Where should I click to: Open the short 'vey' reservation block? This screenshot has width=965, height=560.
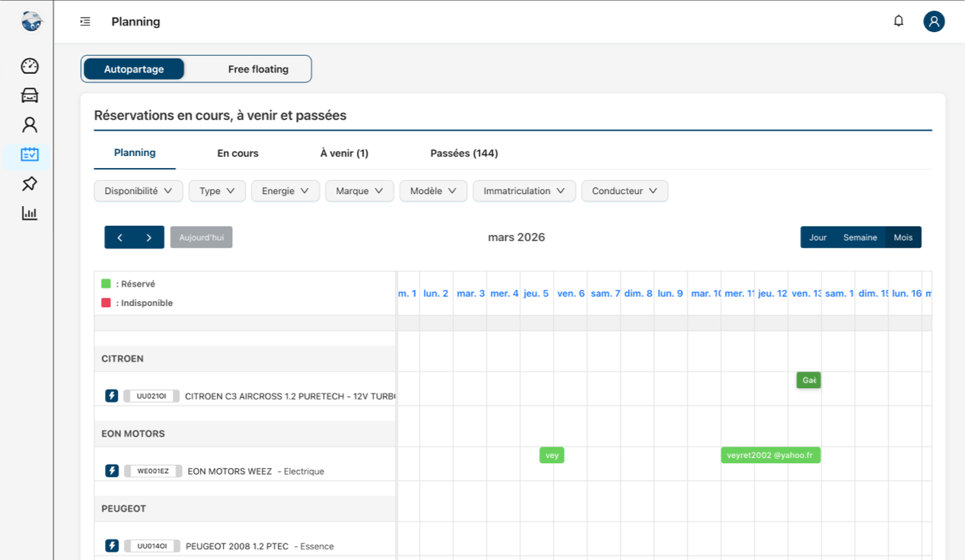point(552,455)
